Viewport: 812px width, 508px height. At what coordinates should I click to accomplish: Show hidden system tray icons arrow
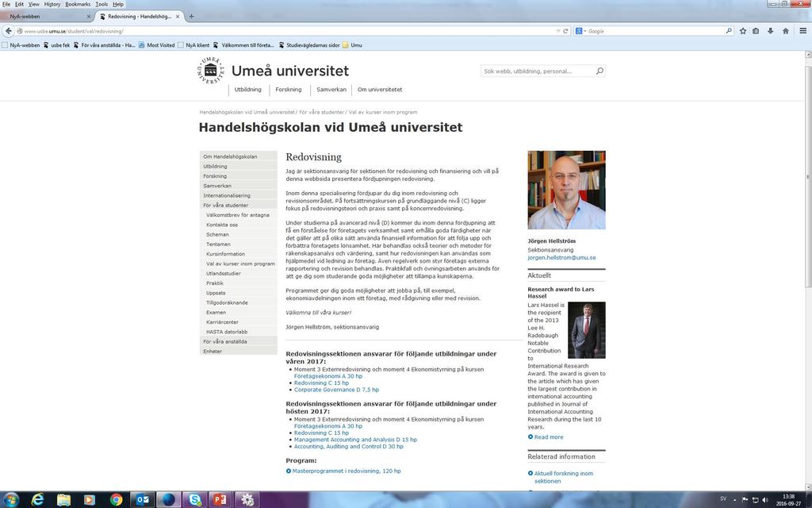click(x=735, y=500)
